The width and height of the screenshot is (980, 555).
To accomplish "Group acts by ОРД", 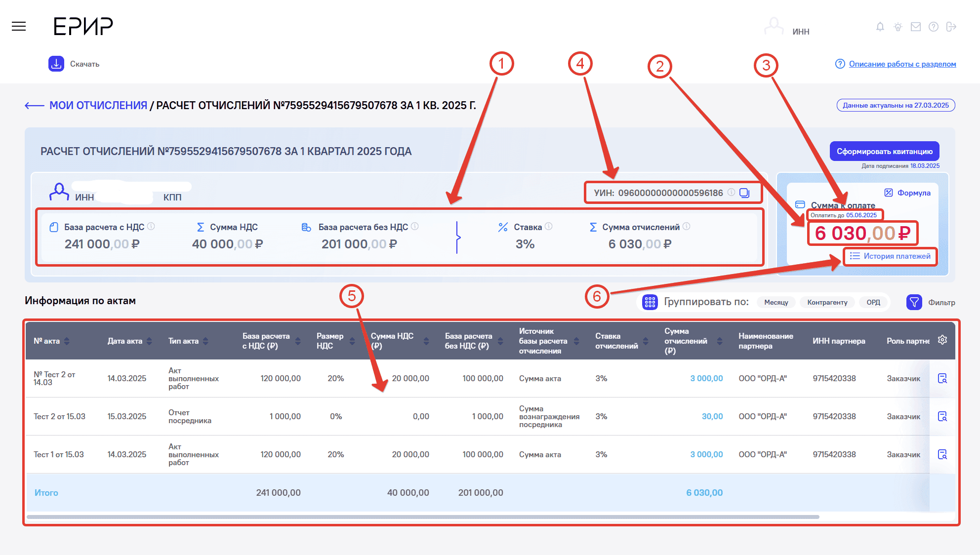I will pos(873,302).
